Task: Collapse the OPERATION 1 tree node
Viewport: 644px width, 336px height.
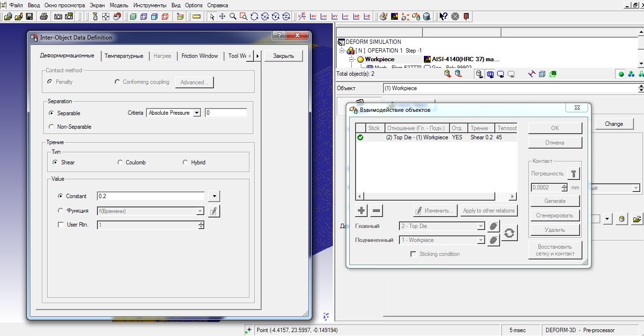Action: [342, 51]
